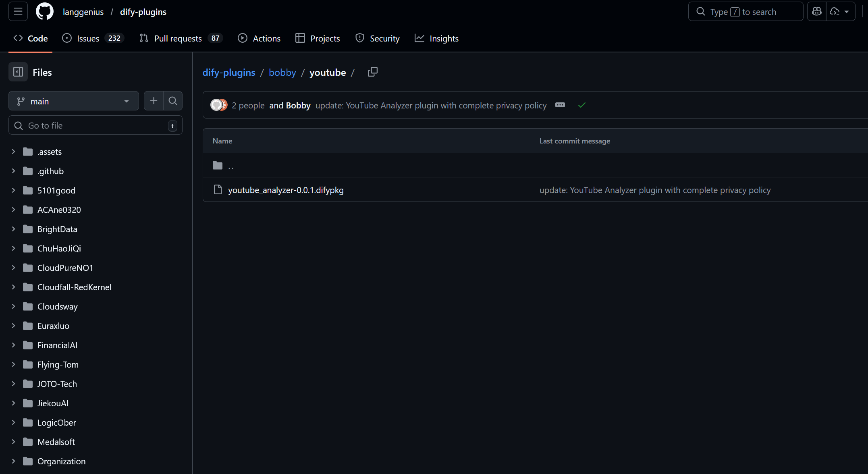Expand the BrightData folder
868x474 pixels.
tap(13, 229)
